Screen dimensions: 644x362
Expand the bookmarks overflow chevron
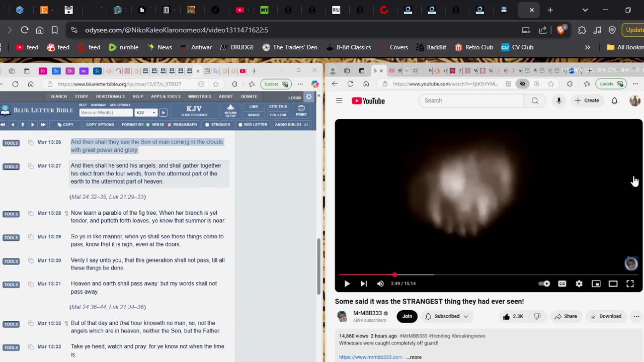coord(587,47)
